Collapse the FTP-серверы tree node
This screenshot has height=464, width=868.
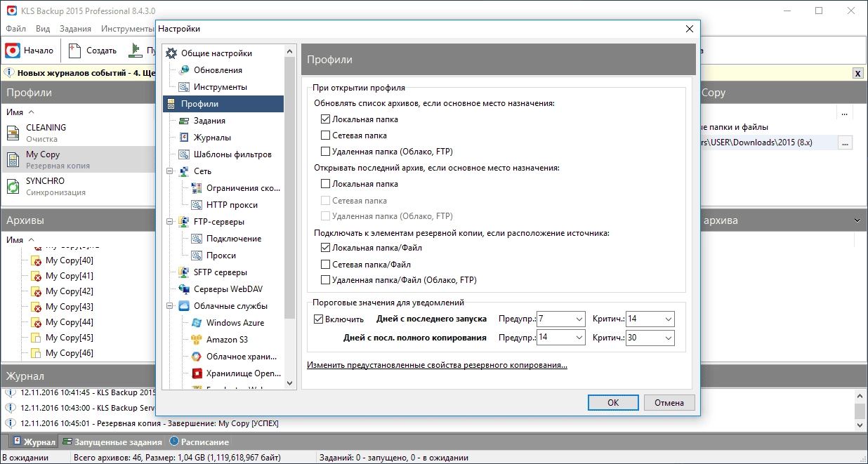click(x=169, y=222)
